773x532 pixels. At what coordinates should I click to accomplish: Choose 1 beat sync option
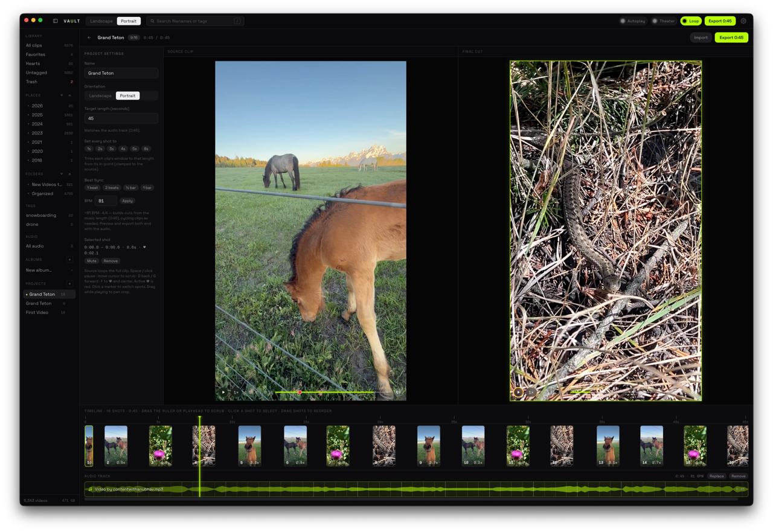[92, 188]
